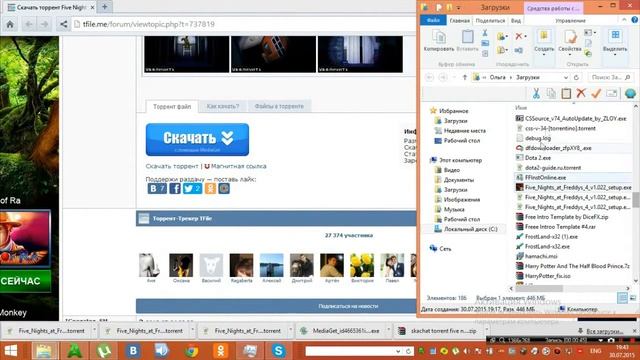Open the Файл menu in Explorer
The height and width of the screenshot is (360, 640).
pyautogui.click(x=433, y=20)
